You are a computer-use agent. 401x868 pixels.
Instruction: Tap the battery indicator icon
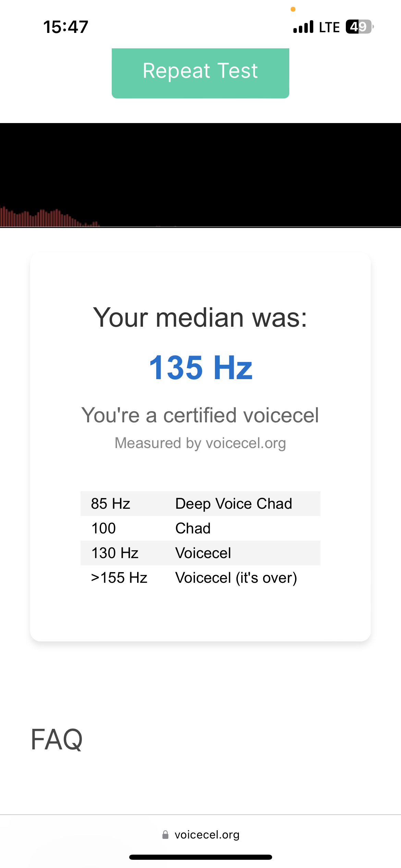(x=360, y=27)
